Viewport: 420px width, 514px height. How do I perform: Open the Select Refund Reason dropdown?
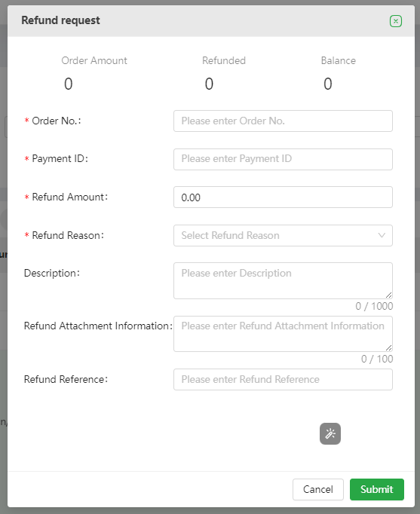pos(283,235)
